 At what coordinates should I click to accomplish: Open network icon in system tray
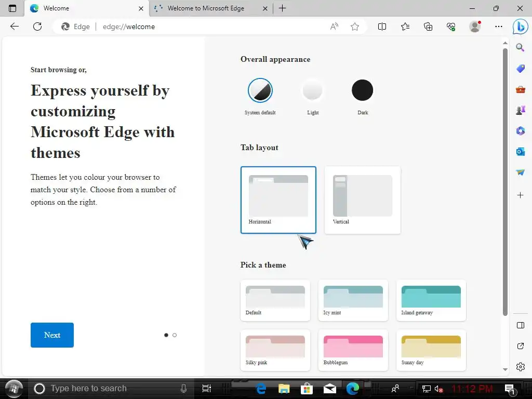click(426, 389)
